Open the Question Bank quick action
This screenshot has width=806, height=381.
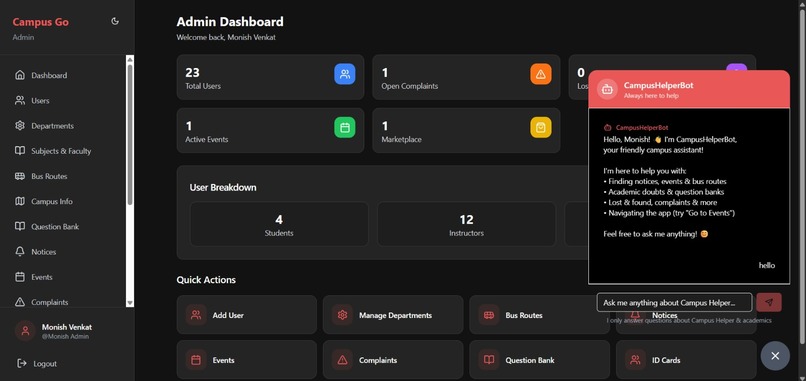(539, 360)
